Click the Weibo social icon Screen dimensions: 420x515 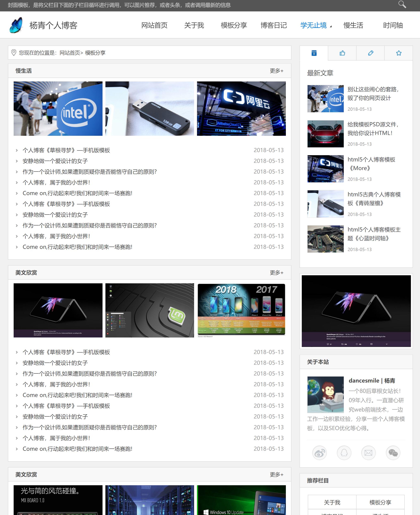tap(319, 453)
